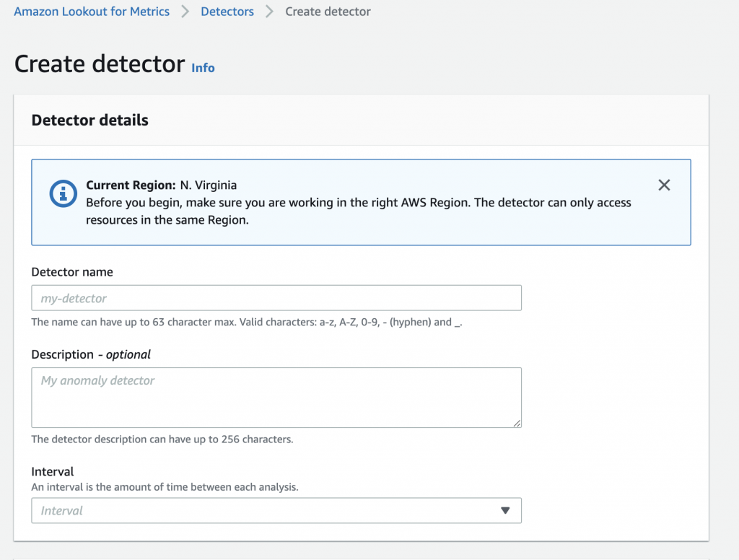Click the Interval field label
This screenshot has height=560, width=739.
pyautogui.click(x=53, y=472)
